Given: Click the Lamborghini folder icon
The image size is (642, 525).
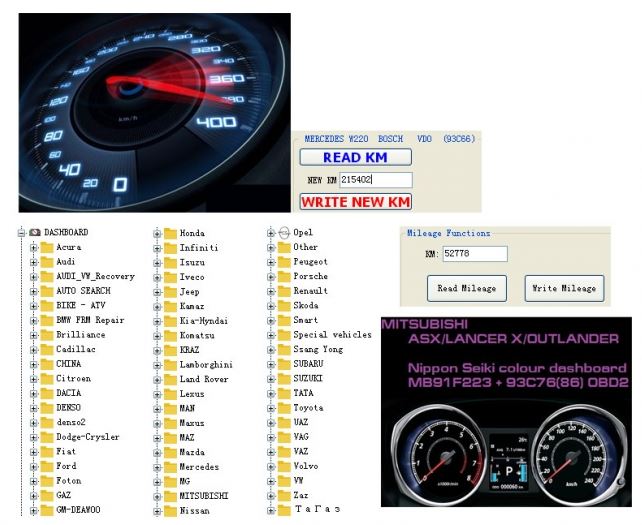Looking at the screenshot, I should [x=170, y=364].
